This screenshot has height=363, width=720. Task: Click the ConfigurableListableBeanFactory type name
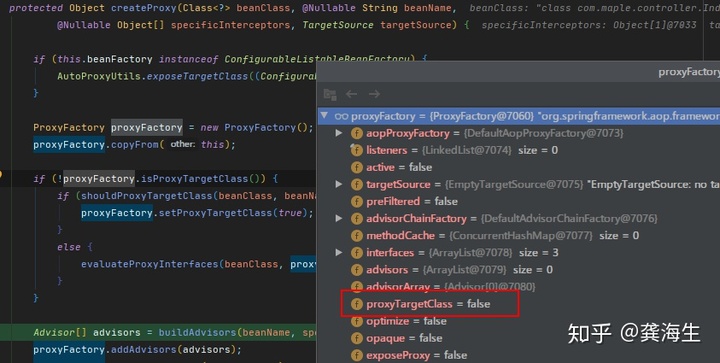[316, 59]
